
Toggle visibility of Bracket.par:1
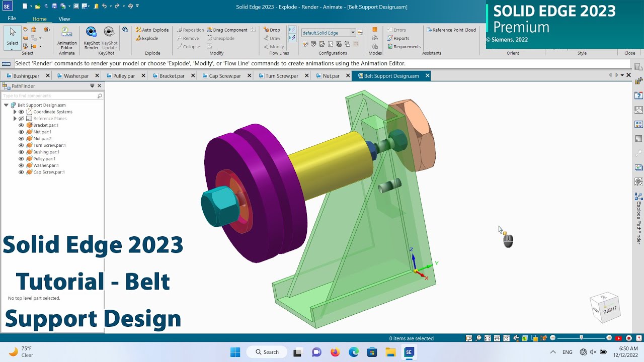21,125
